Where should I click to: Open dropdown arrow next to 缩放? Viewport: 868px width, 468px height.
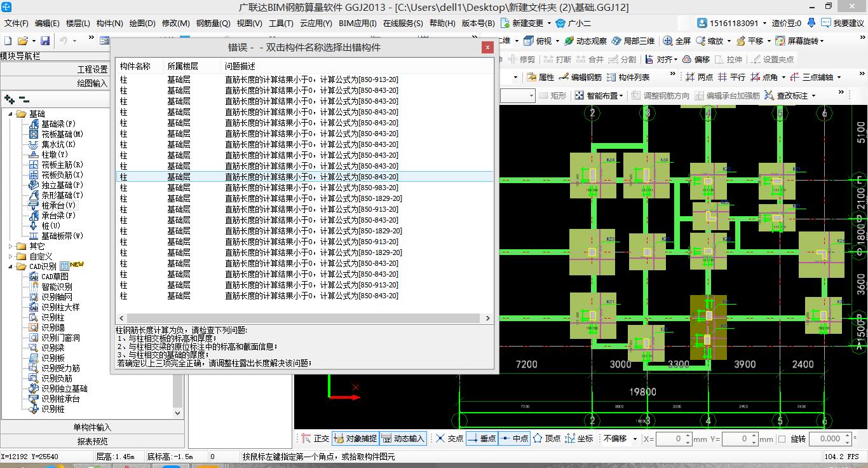point(728,41)
